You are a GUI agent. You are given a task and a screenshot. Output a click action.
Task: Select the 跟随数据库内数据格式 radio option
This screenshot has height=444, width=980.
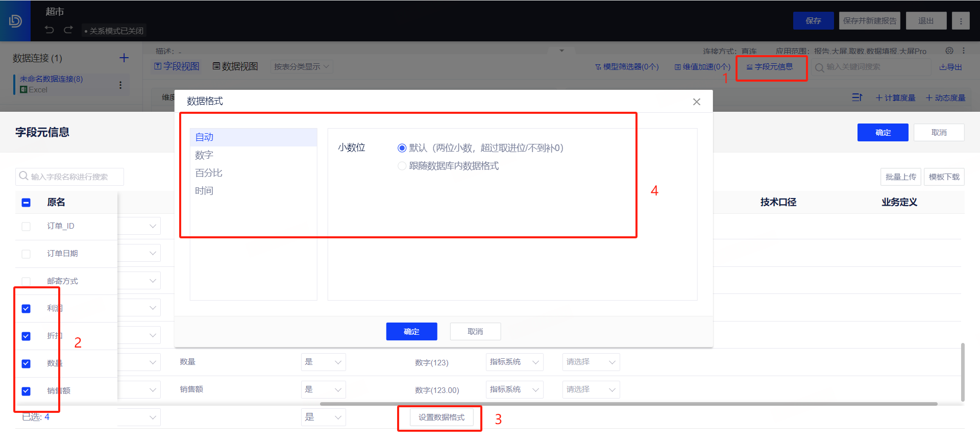(x=402, y=166)
